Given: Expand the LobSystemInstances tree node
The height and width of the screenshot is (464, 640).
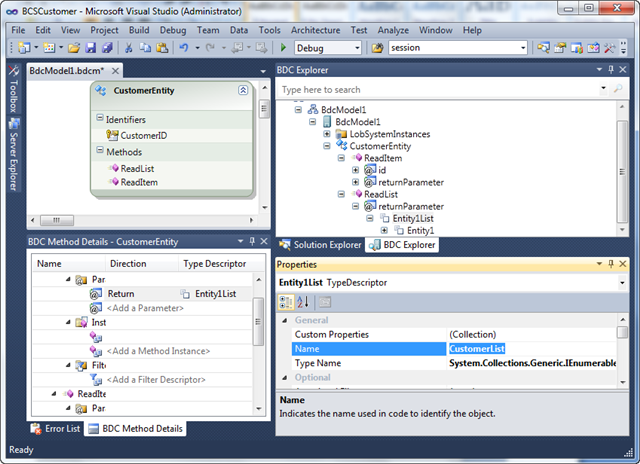Looking at the screenshot, I should (327, 134).
